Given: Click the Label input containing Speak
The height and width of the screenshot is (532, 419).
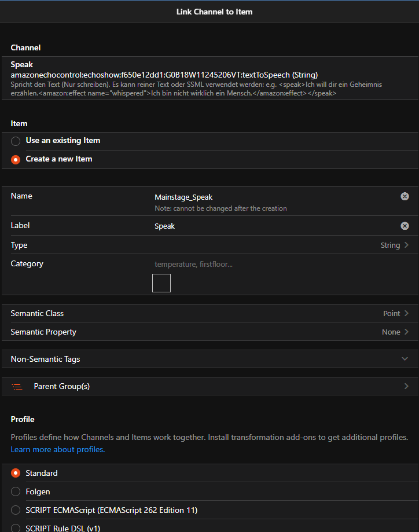Looking at the screenshot, I should (272, 226).
